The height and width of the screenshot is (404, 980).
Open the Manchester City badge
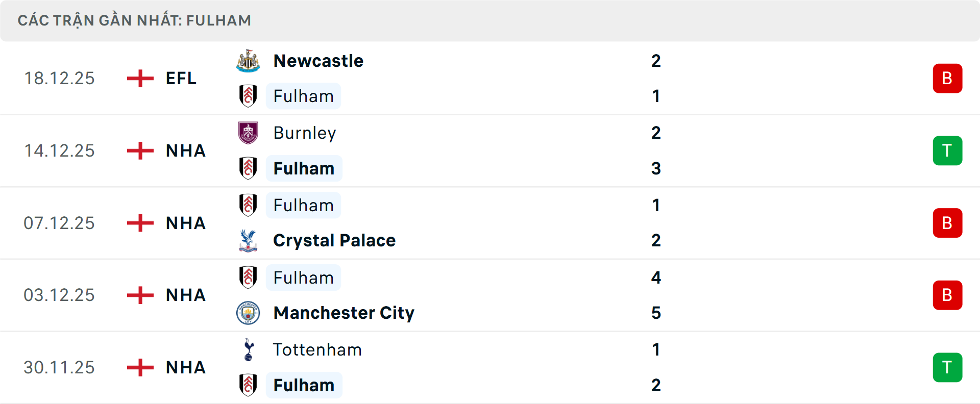tap(248, 313)
